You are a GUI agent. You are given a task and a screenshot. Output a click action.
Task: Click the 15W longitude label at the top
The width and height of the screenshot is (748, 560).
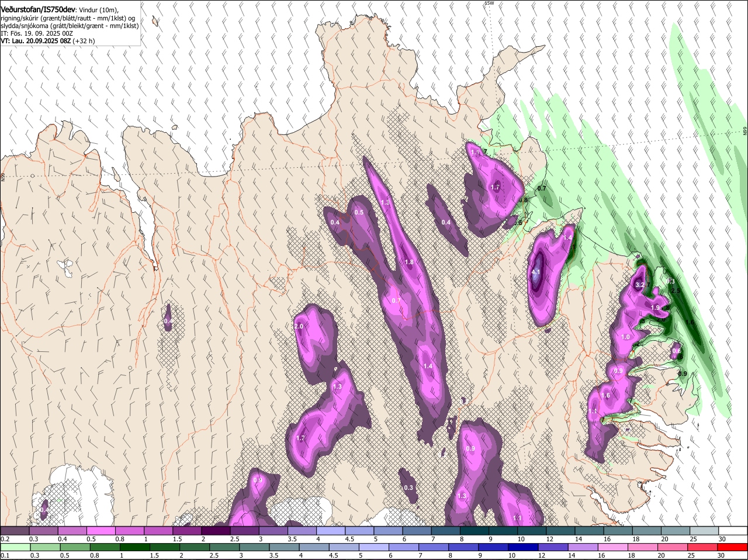coord(489,3)
